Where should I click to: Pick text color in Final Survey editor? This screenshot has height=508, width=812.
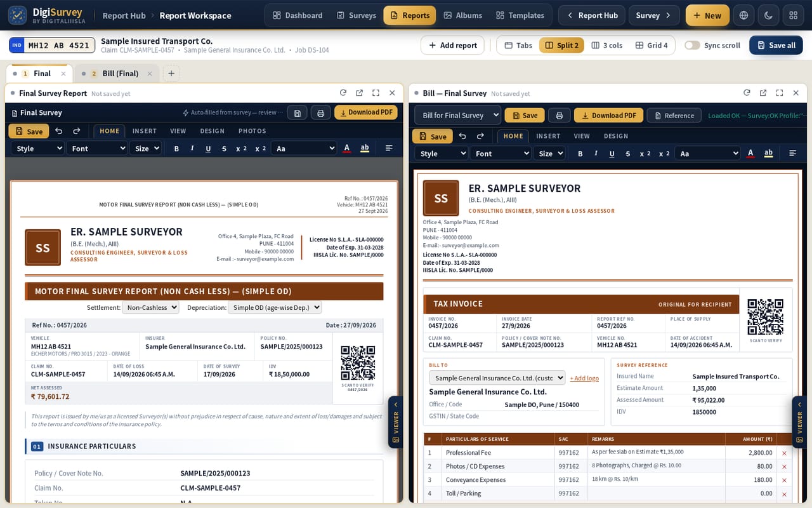coord(346,149)
